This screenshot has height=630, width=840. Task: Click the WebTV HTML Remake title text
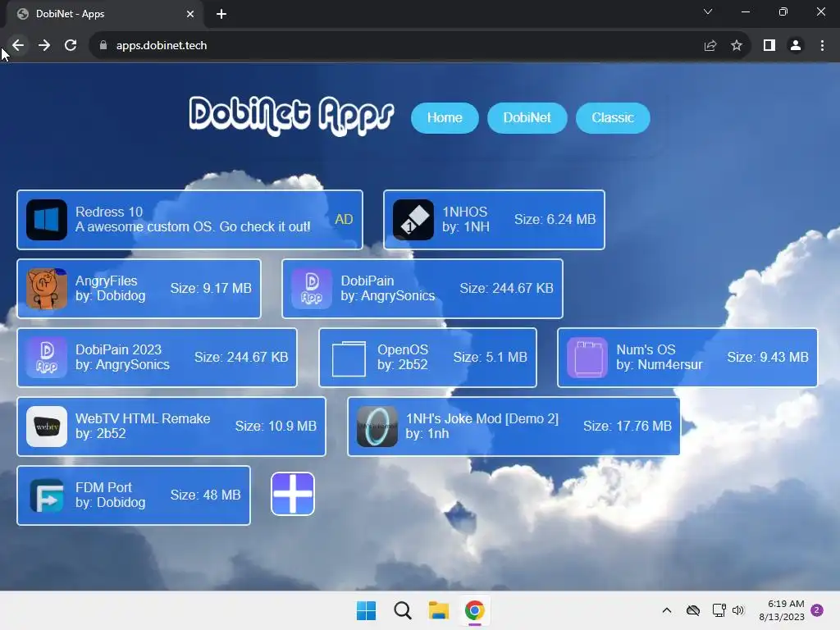pyautogui.click(x=143, y=418)
